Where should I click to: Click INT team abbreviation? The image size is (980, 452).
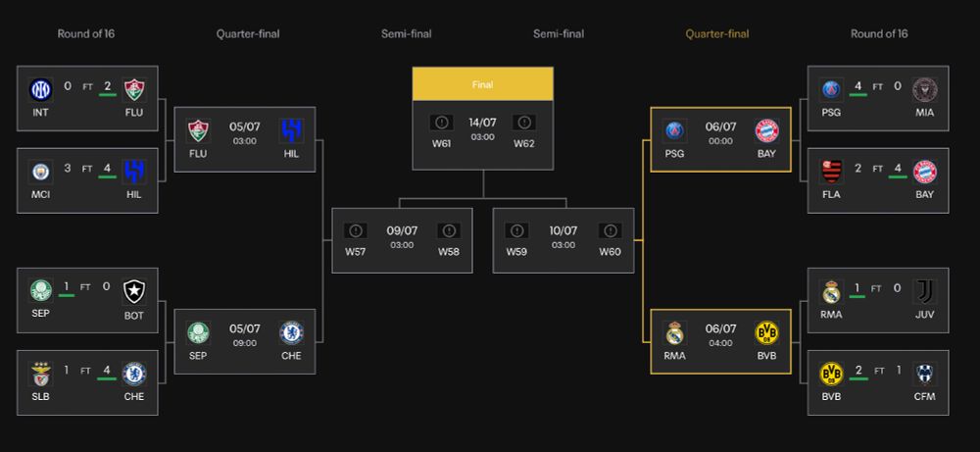(40, 113)
